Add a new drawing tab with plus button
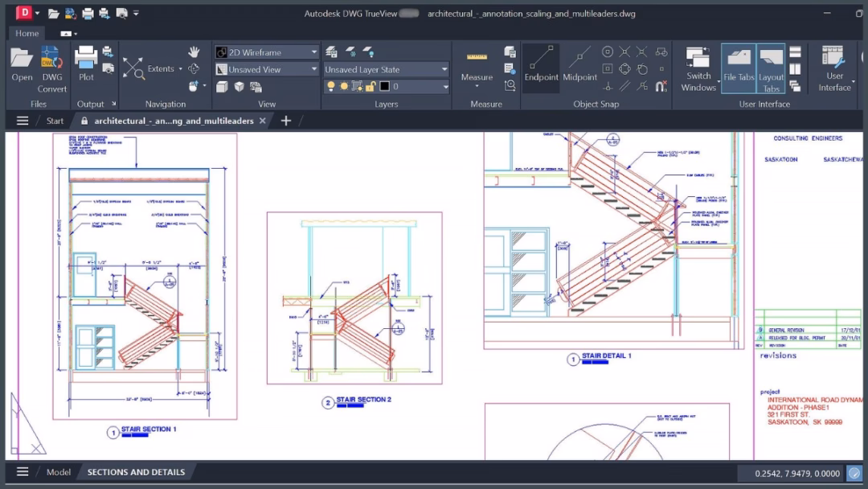Image resolution: width=868 pixels, height=489 pixels. click(x=285, y=121)
